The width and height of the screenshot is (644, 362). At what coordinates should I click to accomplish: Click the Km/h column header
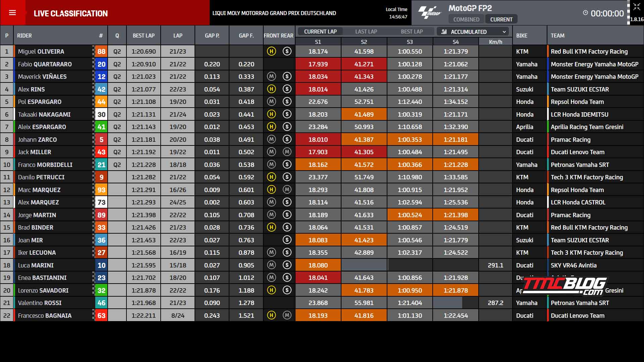(495, 42)
